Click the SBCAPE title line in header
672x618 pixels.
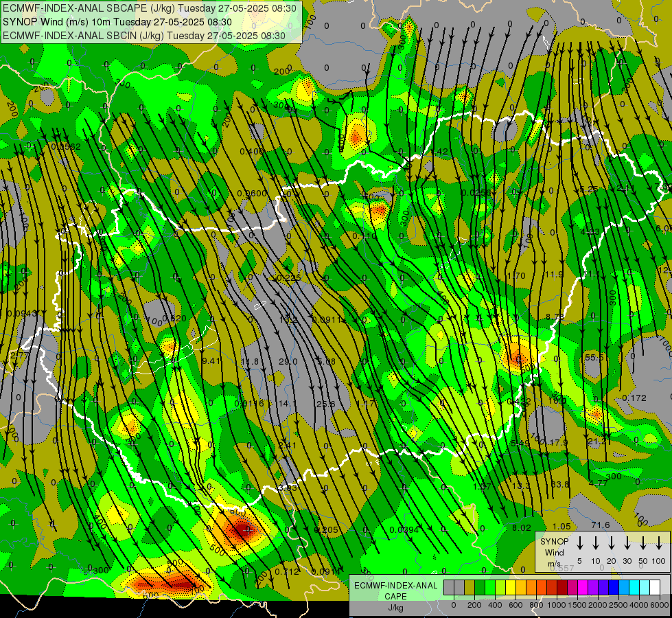click(149, 8)
